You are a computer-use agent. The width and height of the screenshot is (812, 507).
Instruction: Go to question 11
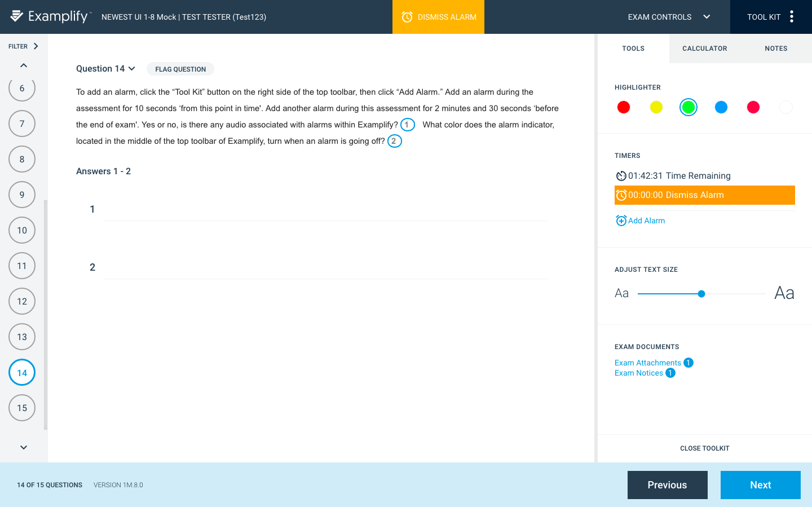point(22,266)
